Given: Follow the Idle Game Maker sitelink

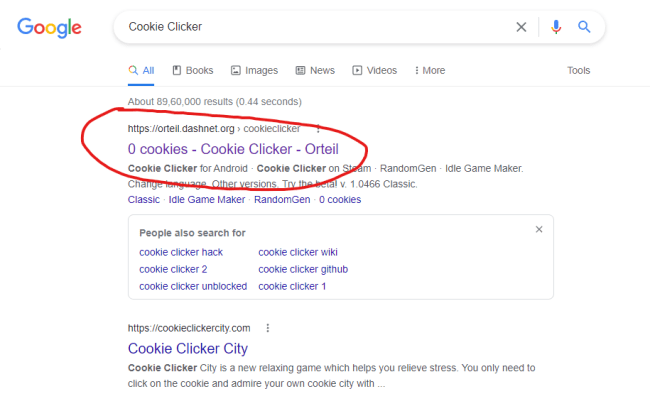Looking at the screenshot, I should point(206,200).
